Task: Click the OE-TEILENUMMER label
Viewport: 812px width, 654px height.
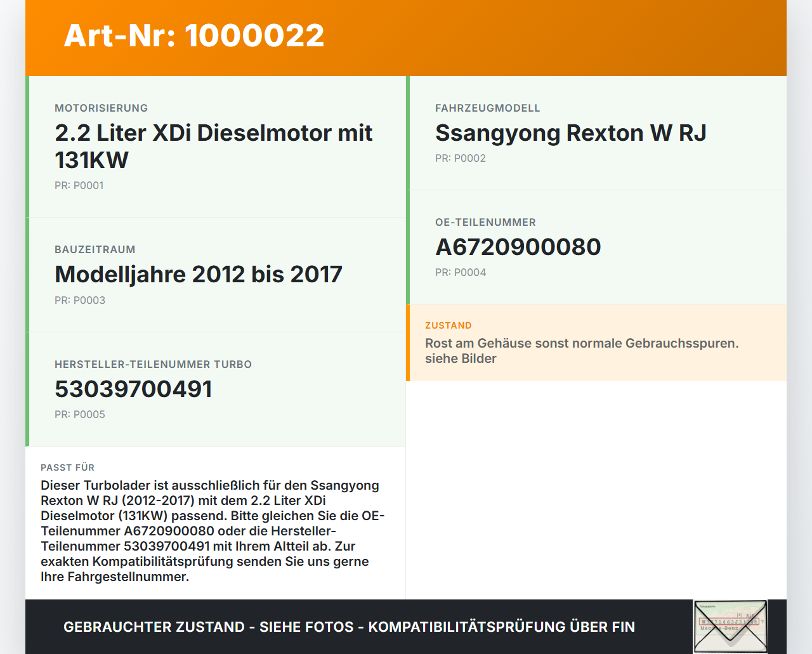Action: (x=485, y=222)
